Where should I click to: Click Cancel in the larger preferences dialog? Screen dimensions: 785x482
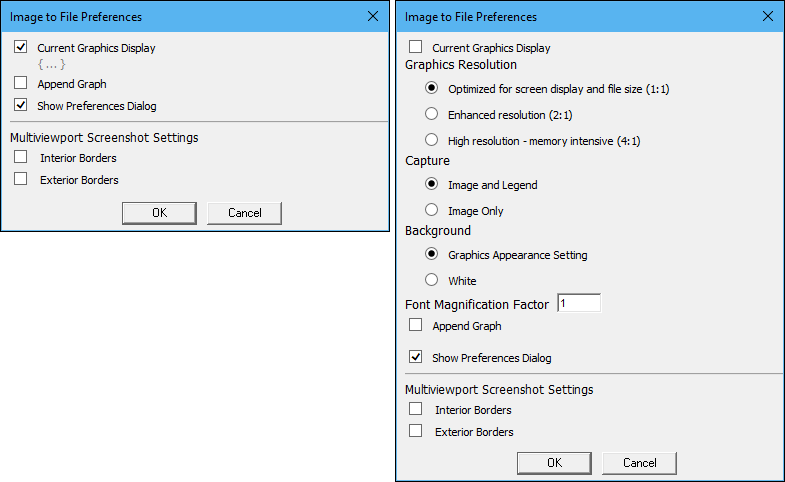[639, 462]
